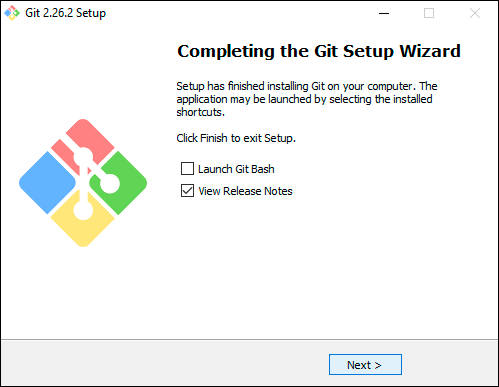Image resolution: width=499 pixels, height=387 pixels.
Task: Click the 'Git 2.26.2 Setup' title text
Action: (66, 13)
